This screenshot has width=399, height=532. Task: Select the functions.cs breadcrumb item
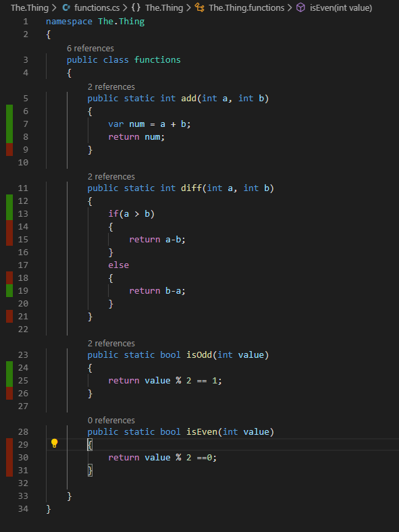pos(97,7)
